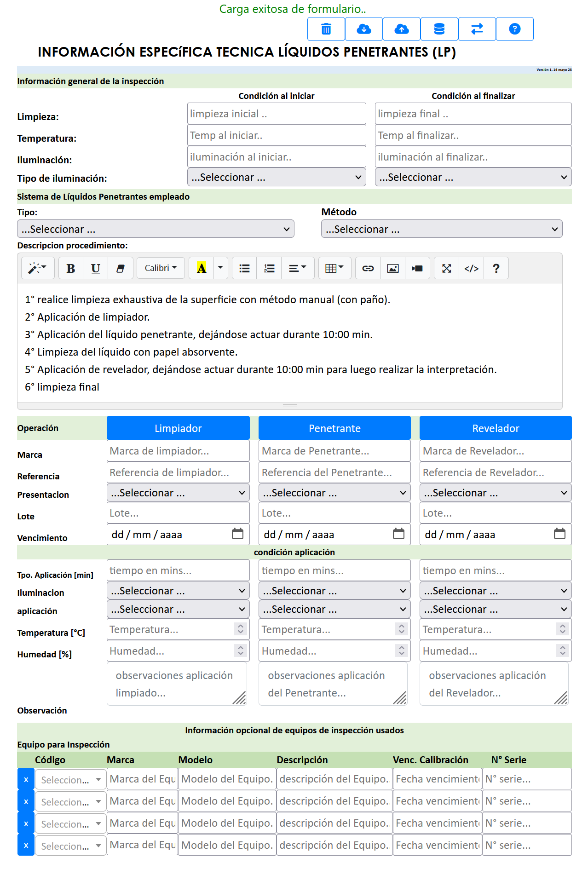This screenshot has height=869, width=588.
Task: Select the Penetrante column header
Action: (x=334, y=428)
